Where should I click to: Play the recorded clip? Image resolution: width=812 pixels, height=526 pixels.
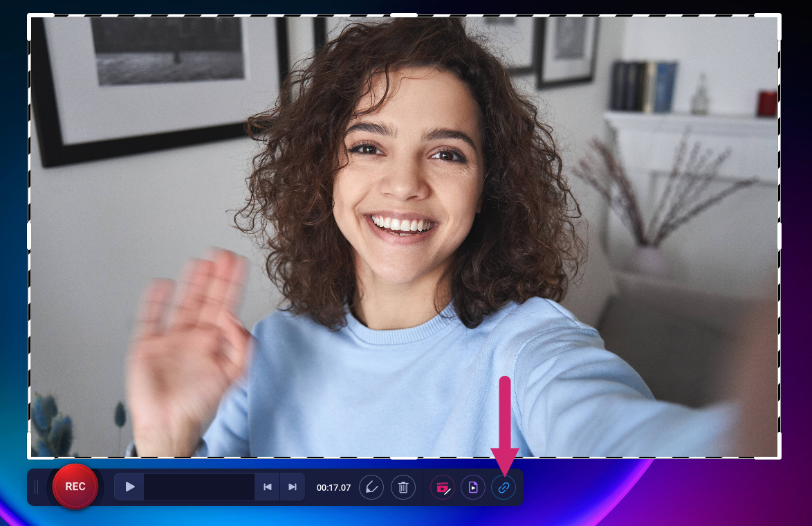[129, 487]
